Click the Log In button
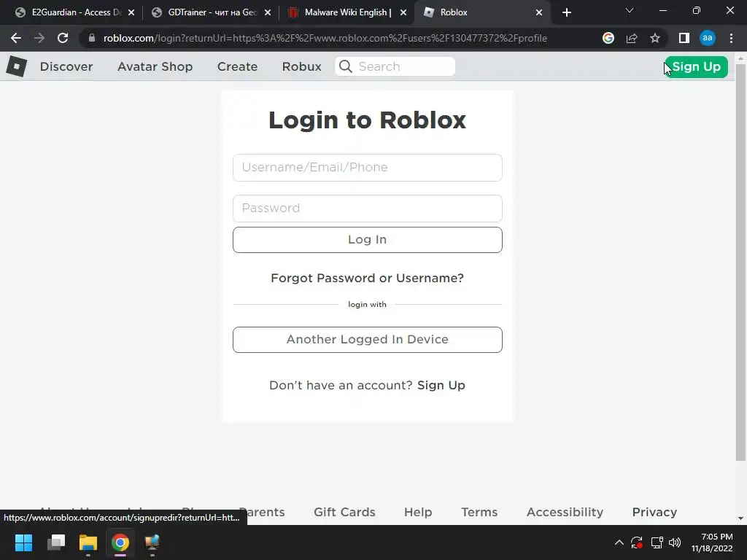 pos(368,239)
